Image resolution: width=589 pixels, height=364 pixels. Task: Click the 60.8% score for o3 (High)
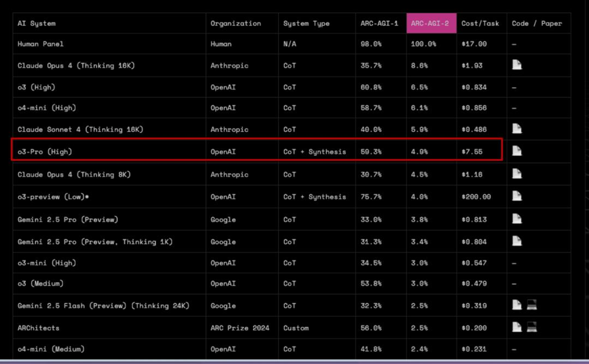click(371, 87)
